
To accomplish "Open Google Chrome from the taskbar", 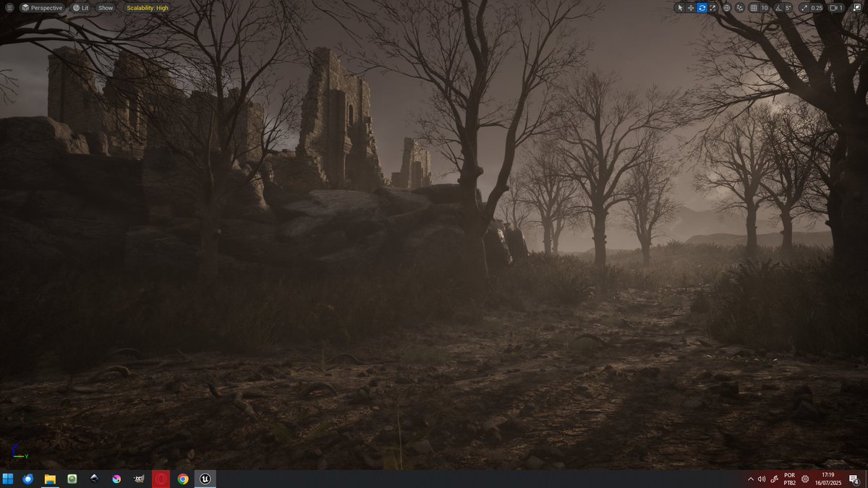I will click(x=183, y=479).
